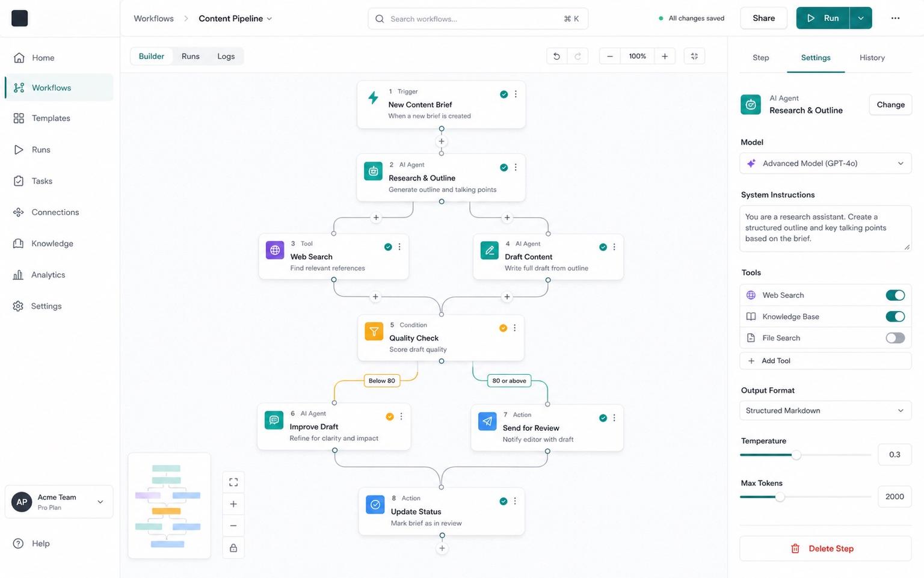Click the redo arrow in canvas toolbar
Viewport: 924px width, 578px height.
tap(577, 57)
